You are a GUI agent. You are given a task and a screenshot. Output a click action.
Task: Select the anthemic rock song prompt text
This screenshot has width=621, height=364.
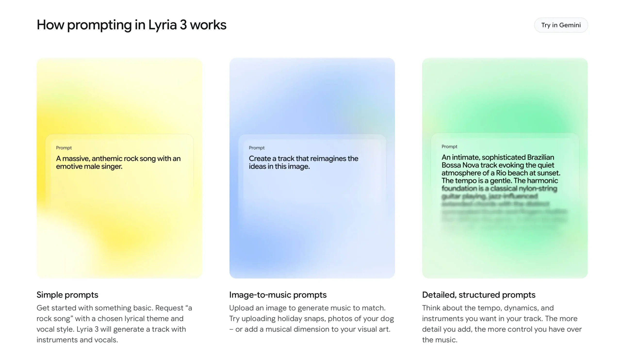[118, 162]
